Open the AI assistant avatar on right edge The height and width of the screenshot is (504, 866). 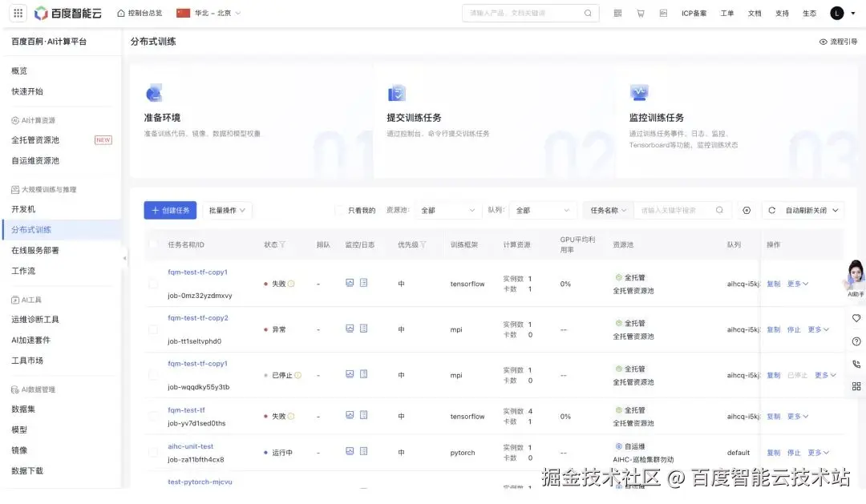(855, 275)
